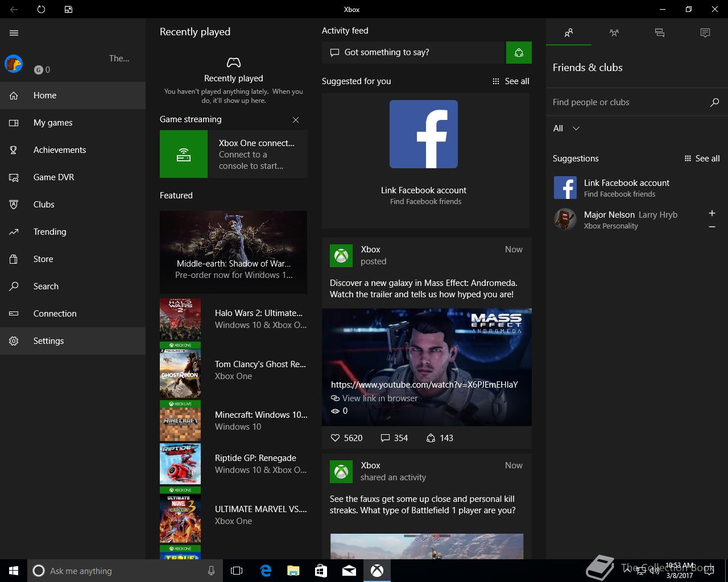This screenshot has height=582, width=728.
Task: Click the large Facebook logo tile
Action: coord(424,134)
